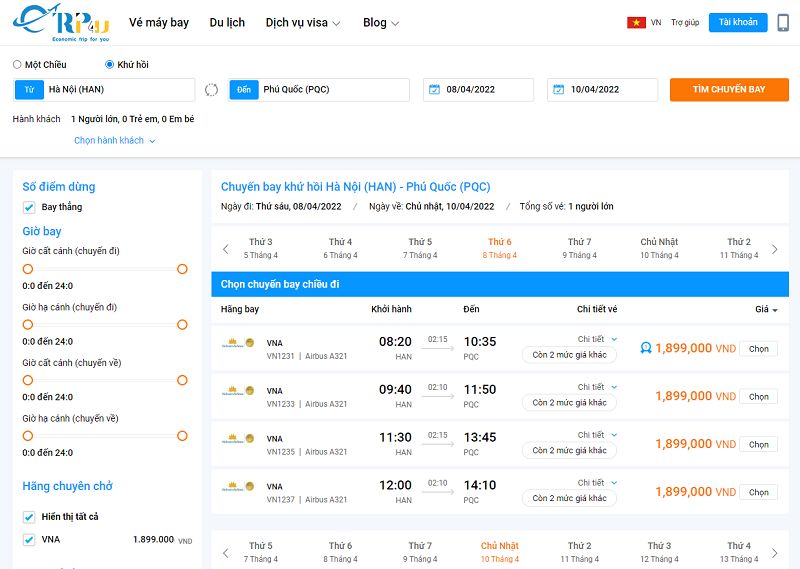Open the Du lịch menu
Viewport: 800px width, 569px height.
tap(227, 23)
